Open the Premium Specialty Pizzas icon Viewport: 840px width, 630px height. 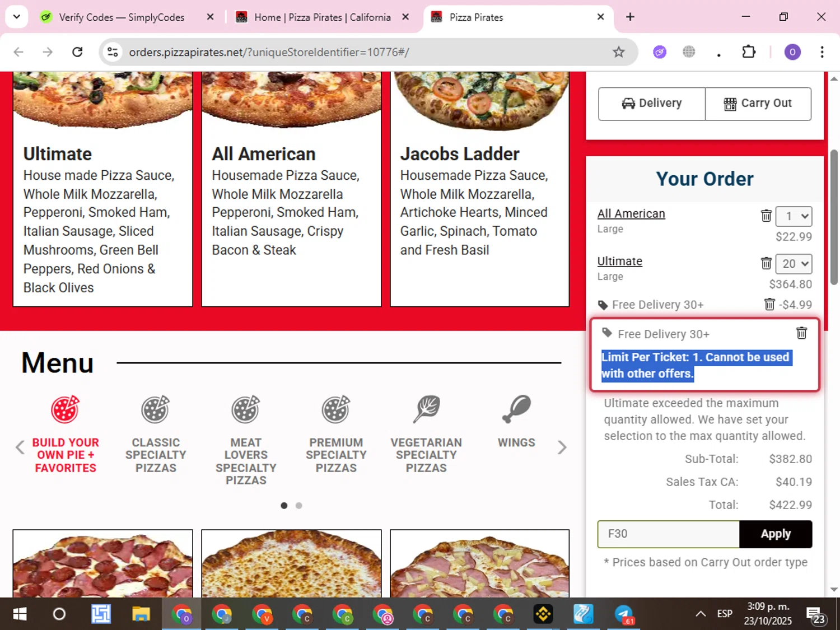(336, 409)
